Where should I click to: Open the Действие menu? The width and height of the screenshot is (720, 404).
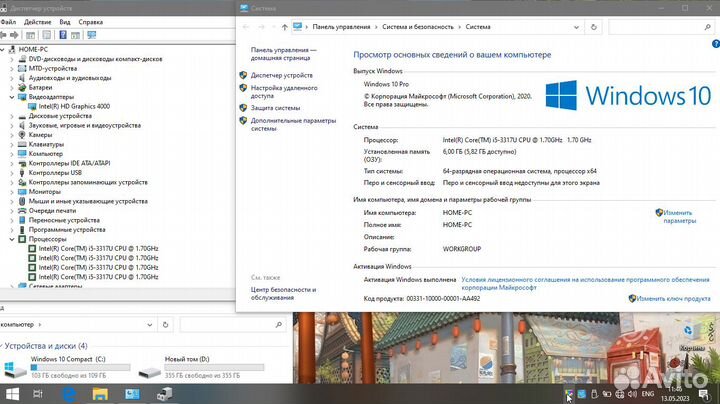point(38,22)
